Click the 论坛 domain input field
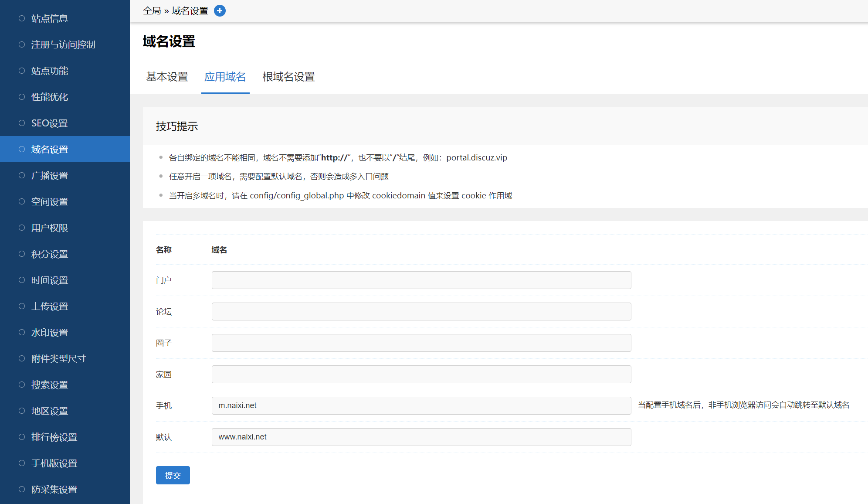Viewport: 868px width, 504px height. [x=421, y=311]
